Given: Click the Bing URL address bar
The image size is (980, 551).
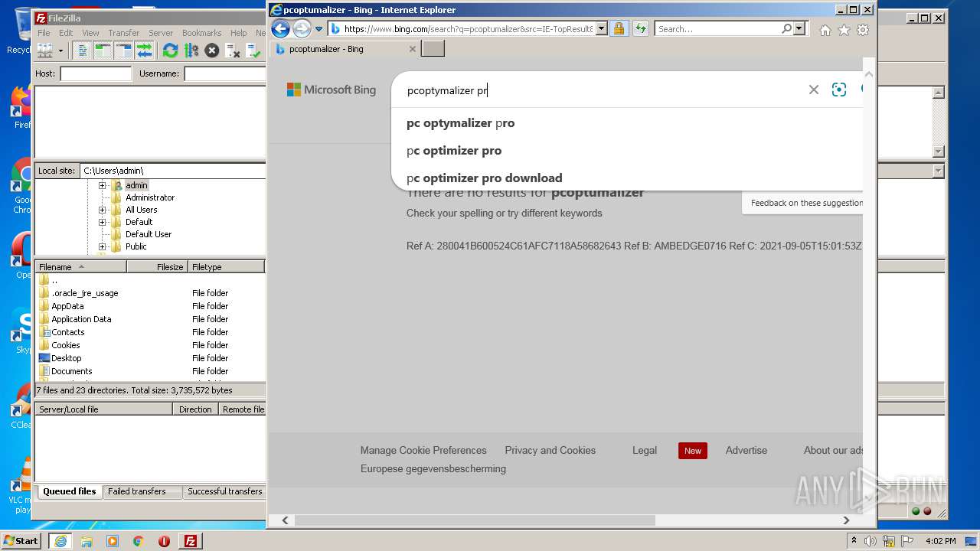Looking at the screenshot, I should click(467, 29).
